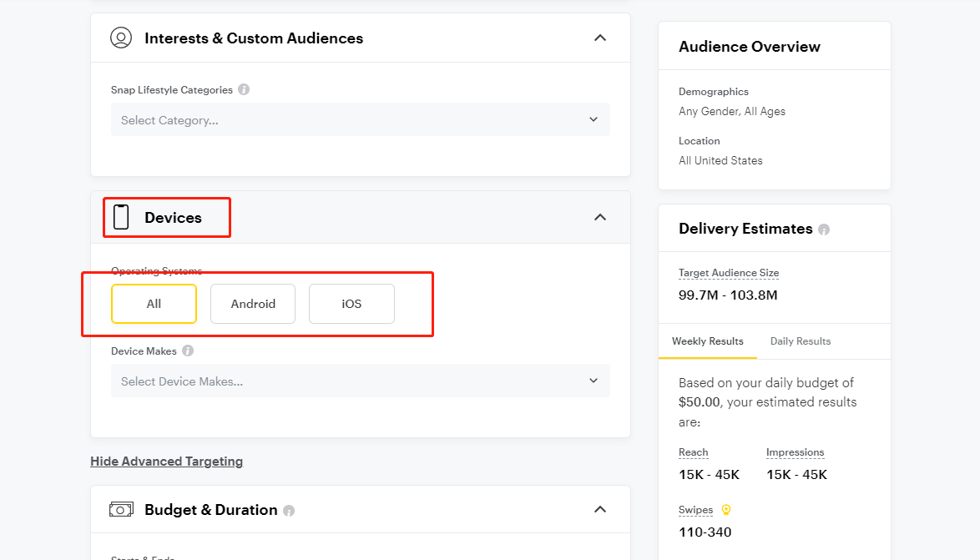Switch to Daily Results tab

(x=801, y=341)
